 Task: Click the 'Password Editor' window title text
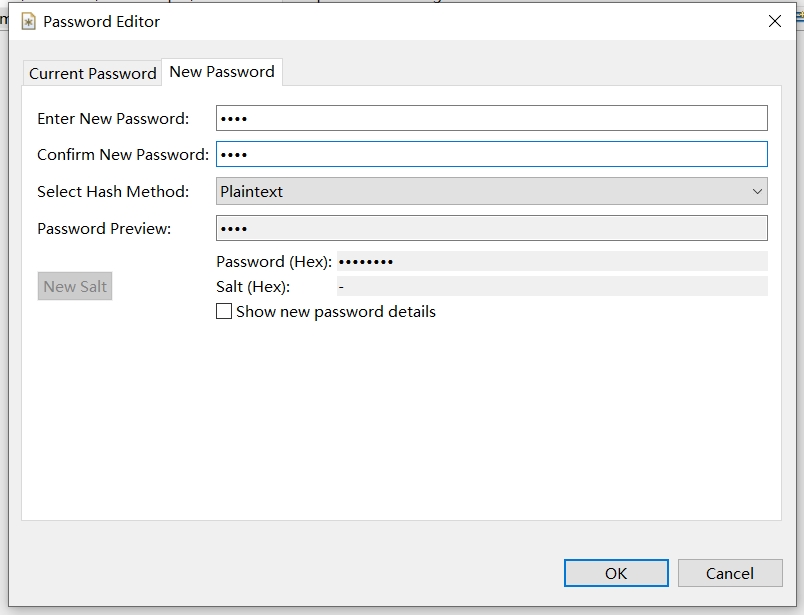pyautogui.click(x=101, y=21)
